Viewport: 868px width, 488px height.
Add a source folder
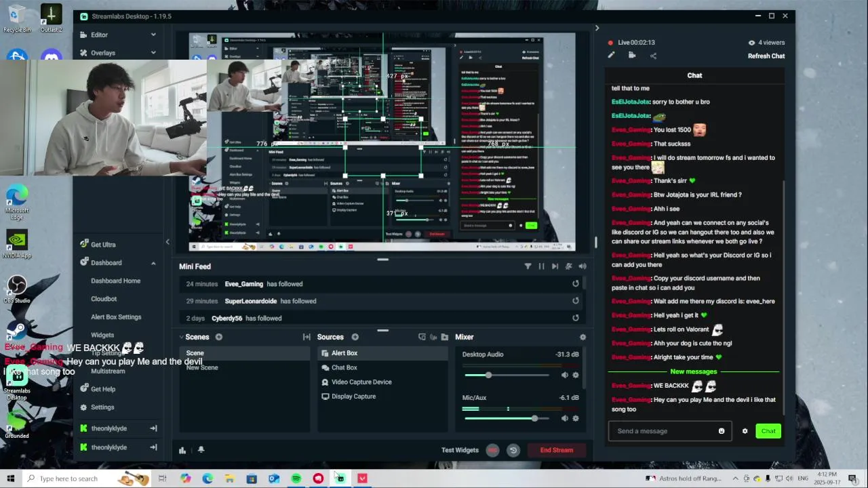tap(445, 337)
